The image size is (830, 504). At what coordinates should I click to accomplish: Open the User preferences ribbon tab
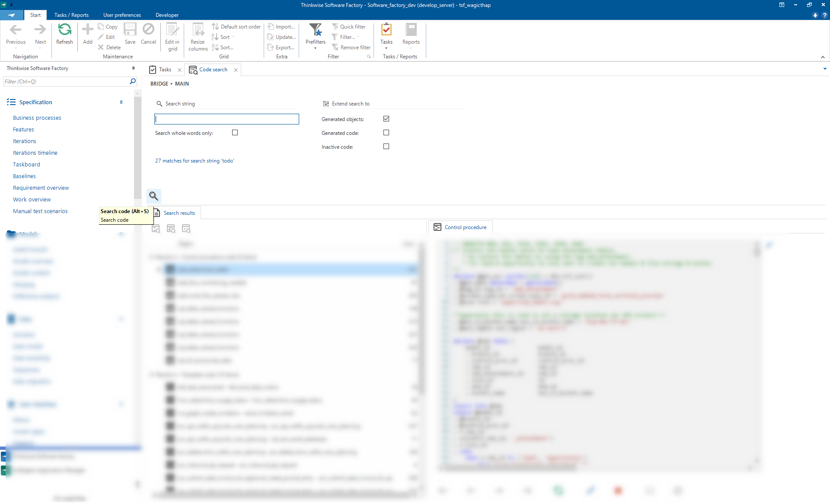[x=122, y=15]
